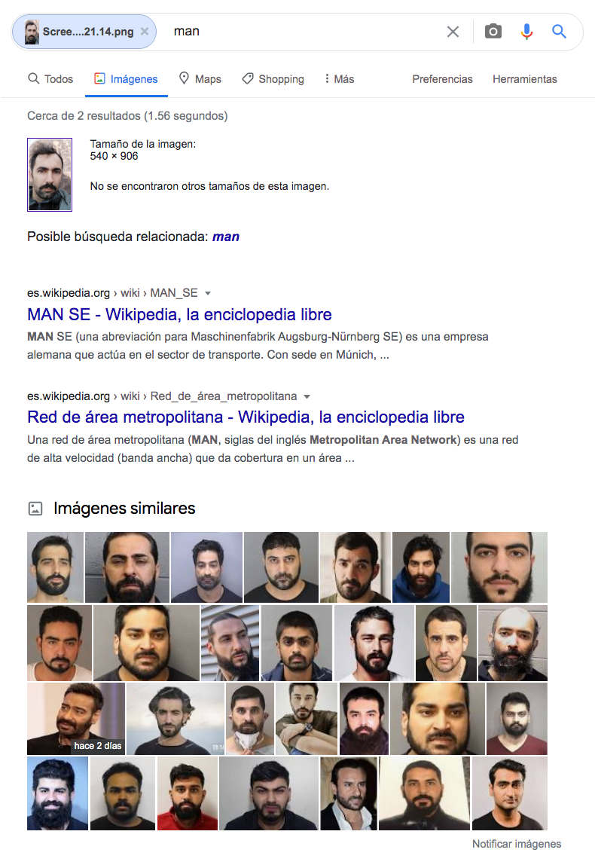Click the Notificar imágenes link

[517, 844]
